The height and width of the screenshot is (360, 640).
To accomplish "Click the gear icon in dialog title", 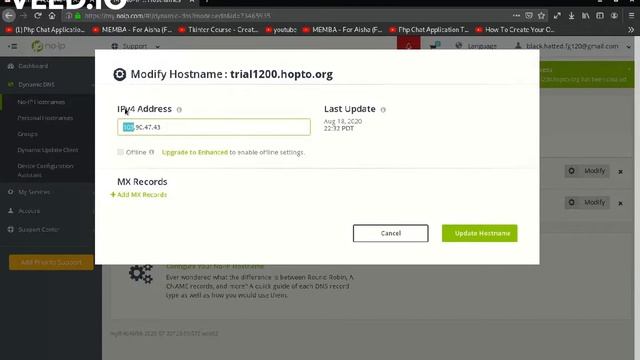I will pyautogui.click(x=120, y=74).
